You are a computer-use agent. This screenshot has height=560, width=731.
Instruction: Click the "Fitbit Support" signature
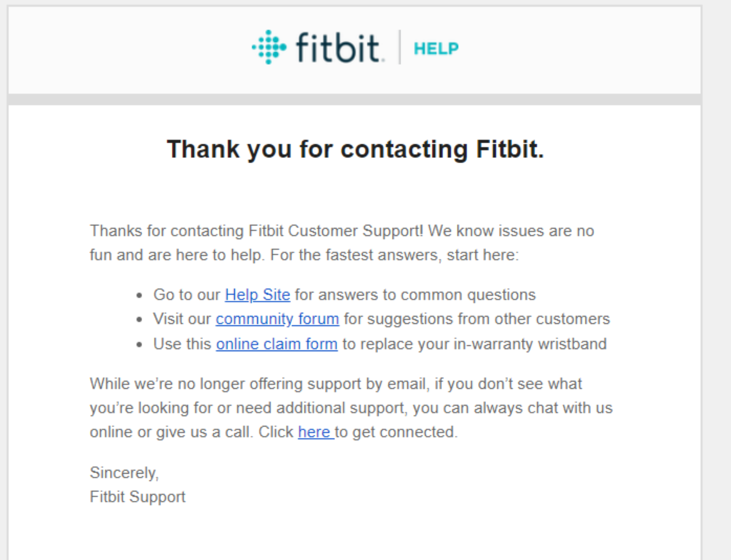tap(138, 497)
